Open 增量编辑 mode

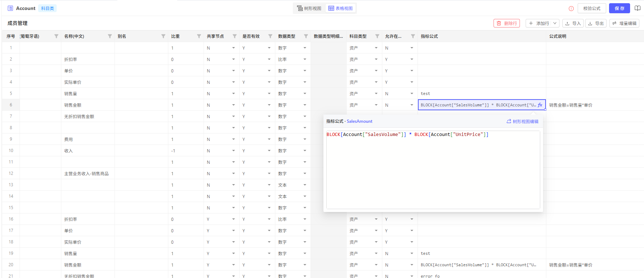[x=624, y=23]
